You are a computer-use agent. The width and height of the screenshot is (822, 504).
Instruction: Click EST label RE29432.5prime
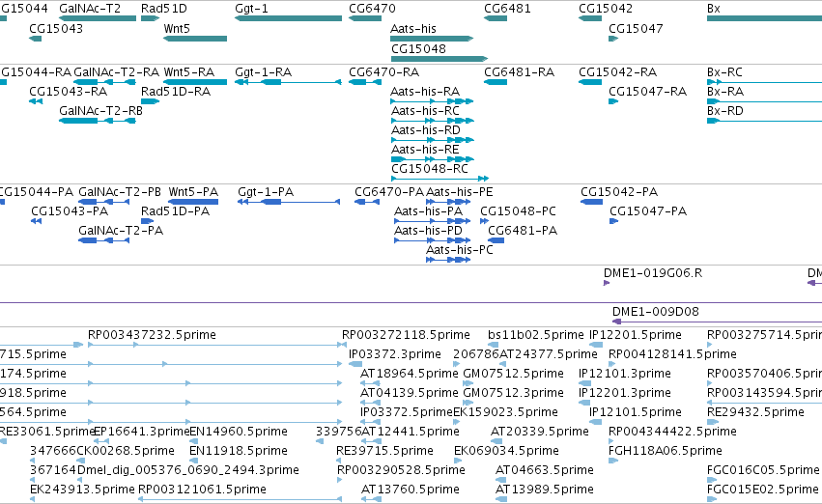(x=755, y=413)
